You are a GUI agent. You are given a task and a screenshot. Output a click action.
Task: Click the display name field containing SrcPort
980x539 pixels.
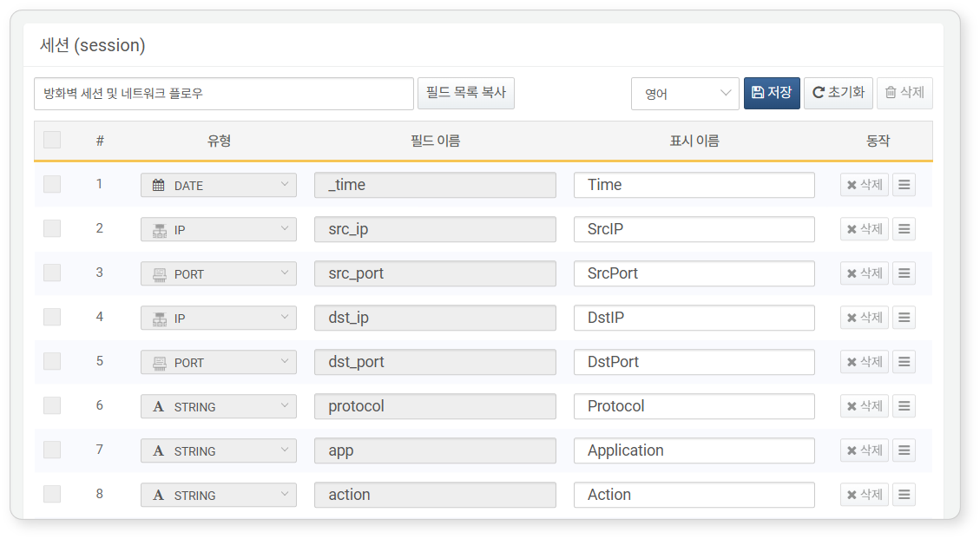[694, 274]
